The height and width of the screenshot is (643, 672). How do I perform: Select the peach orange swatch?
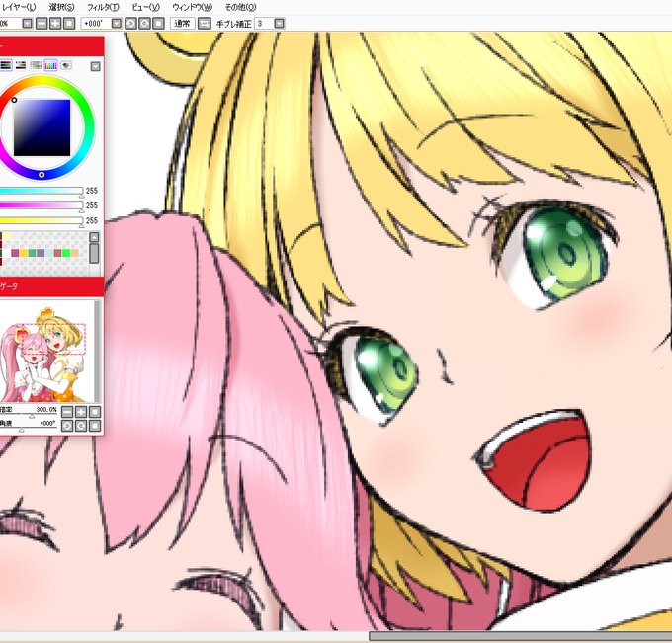tap(75, 253)
